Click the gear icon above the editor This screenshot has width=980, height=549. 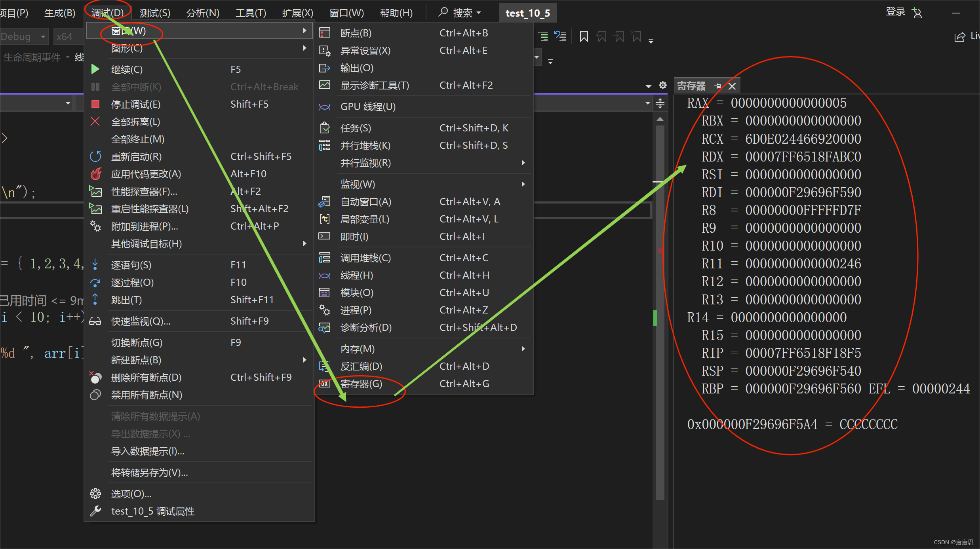[x=662, y=85]
